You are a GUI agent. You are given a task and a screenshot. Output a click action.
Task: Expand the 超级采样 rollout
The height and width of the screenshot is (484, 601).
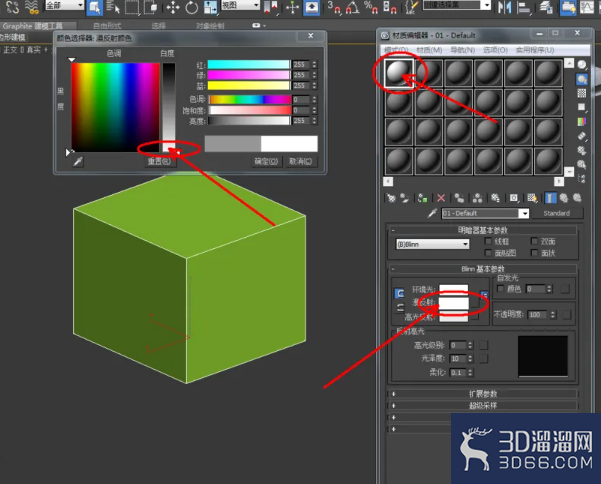482,405
